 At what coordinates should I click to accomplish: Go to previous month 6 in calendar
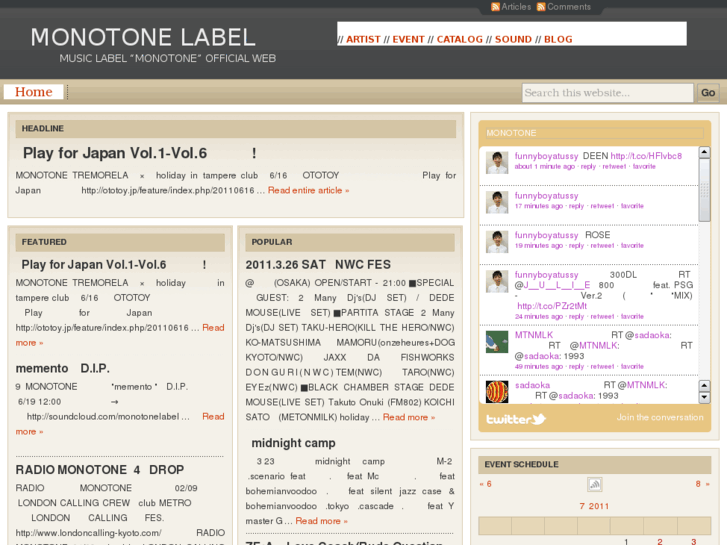tap(485, 484)
